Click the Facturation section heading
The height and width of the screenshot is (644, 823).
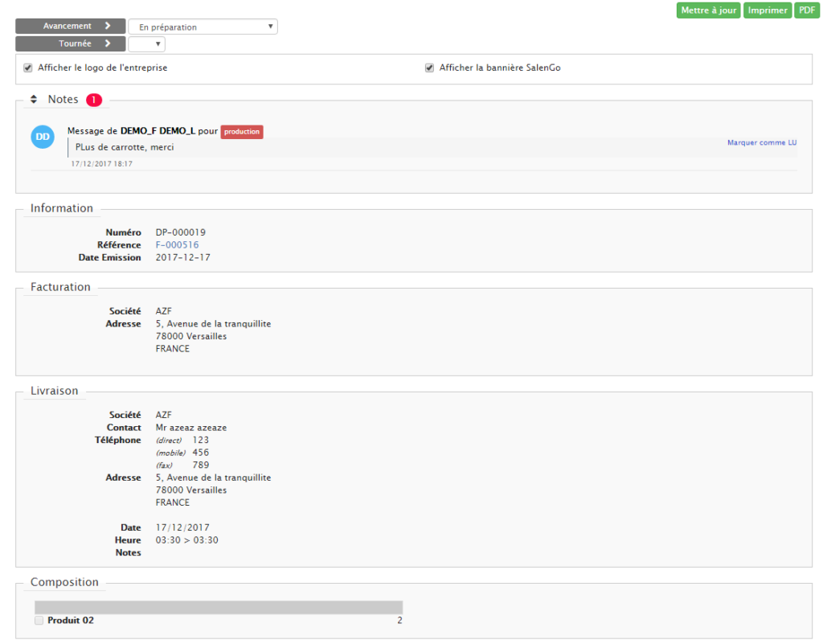[60, 287]
